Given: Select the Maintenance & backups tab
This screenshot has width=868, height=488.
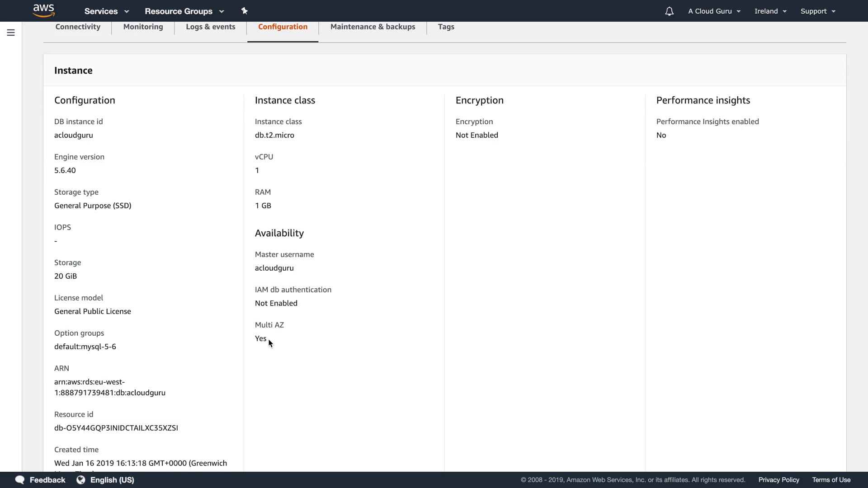Looking at the screenshot, I should point(373,27).
